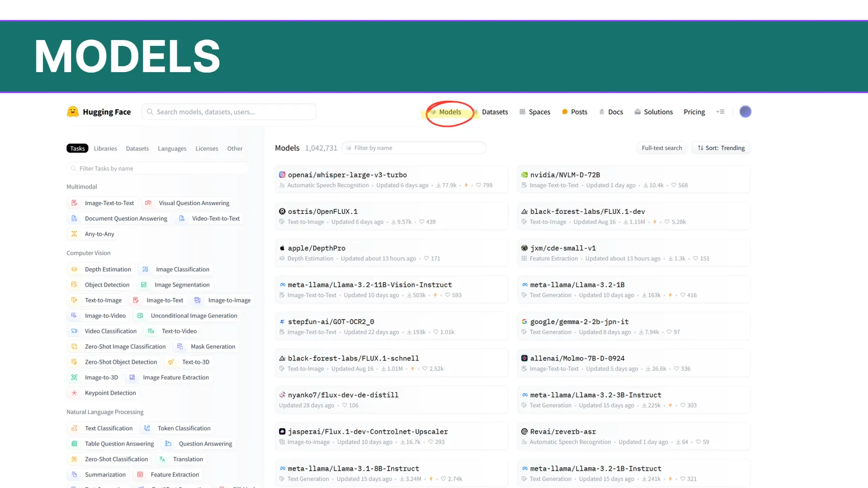
Task: Filter by Summarization task
Action: [98, 474]
